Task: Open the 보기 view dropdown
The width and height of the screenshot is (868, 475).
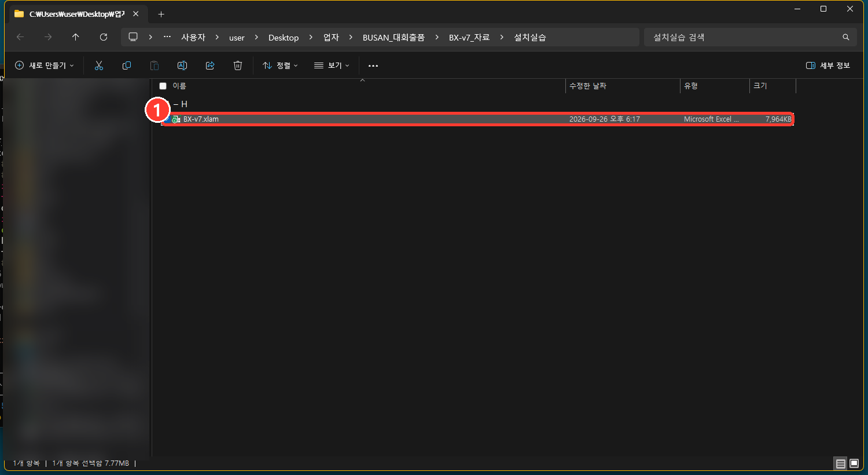Action: 332,65
